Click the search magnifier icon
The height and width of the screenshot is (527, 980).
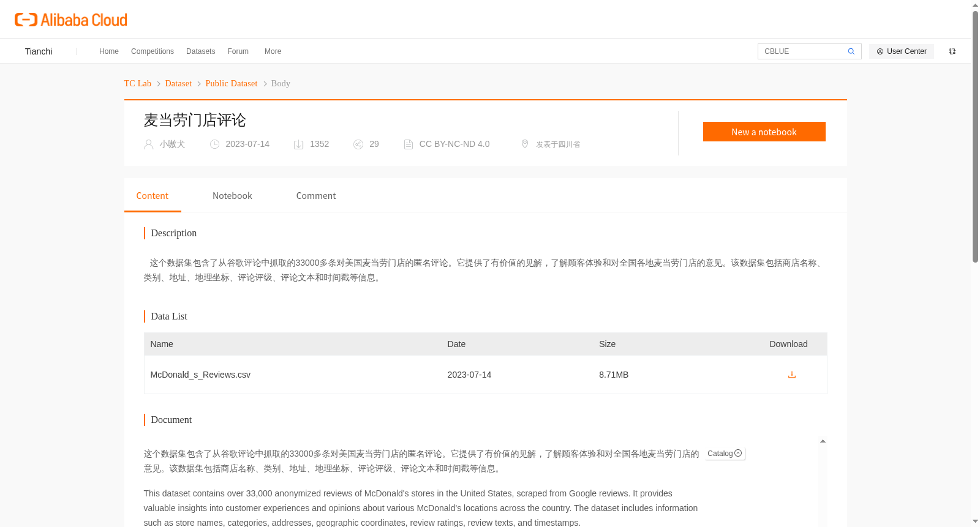click(851, 51)
